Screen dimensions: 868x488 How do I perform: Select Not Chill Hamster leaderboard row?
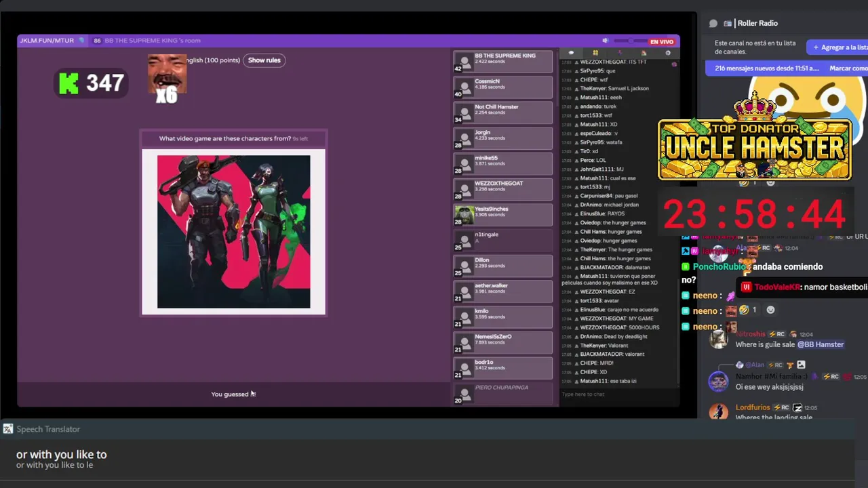(502, 113)
